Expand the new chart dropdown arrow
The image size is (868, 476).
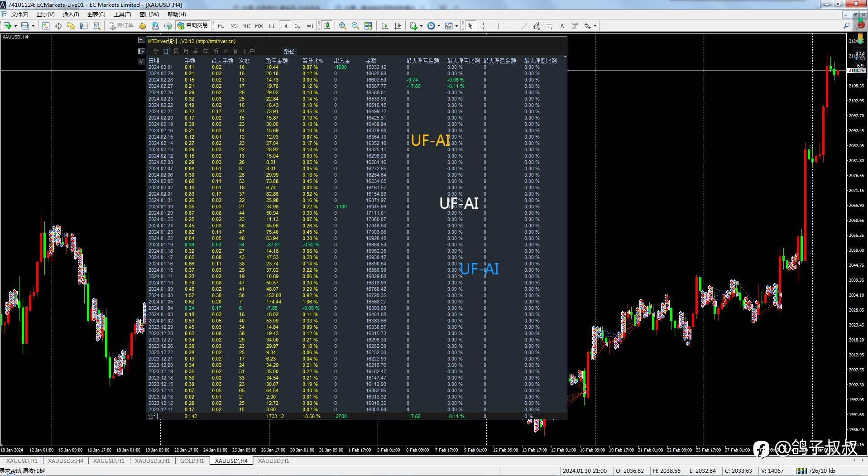pos(15,26)
